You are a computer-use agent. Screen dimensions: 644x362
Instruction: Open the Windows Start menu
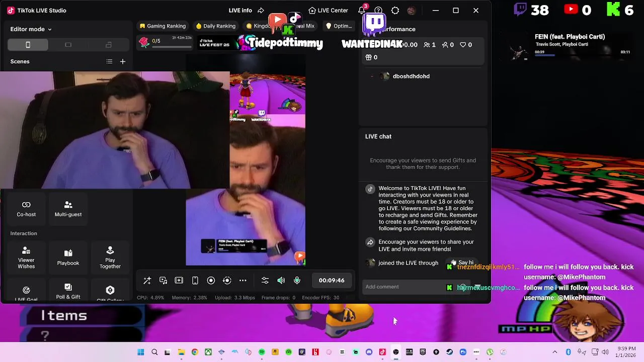pos(141,352)
